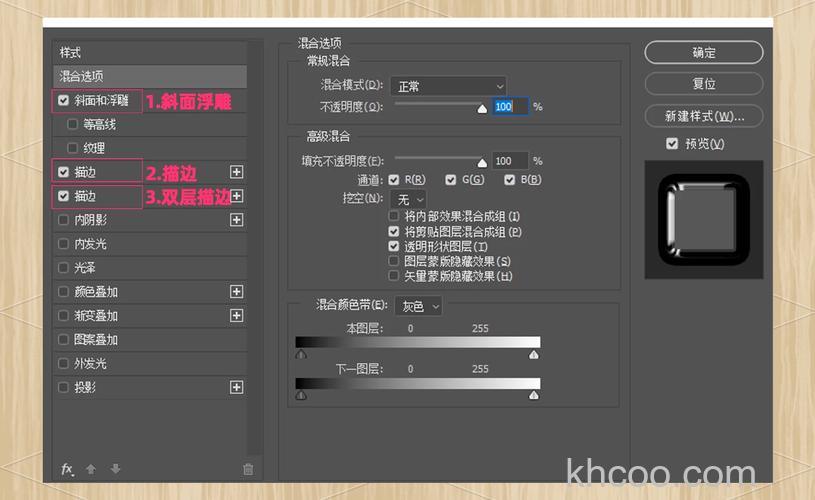Click the 确定 button

704,52
